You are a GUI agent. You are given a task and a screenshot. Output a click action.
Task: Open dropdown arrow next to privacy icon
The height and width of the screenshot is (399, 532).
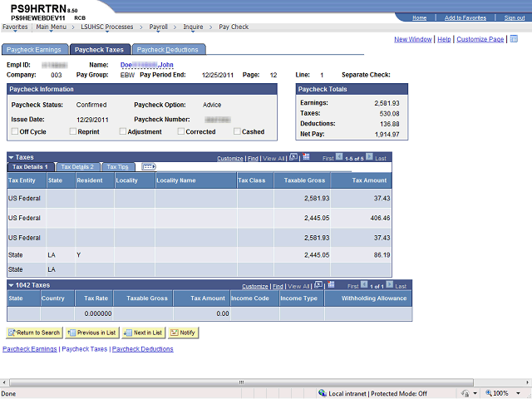tap(475, 393)
